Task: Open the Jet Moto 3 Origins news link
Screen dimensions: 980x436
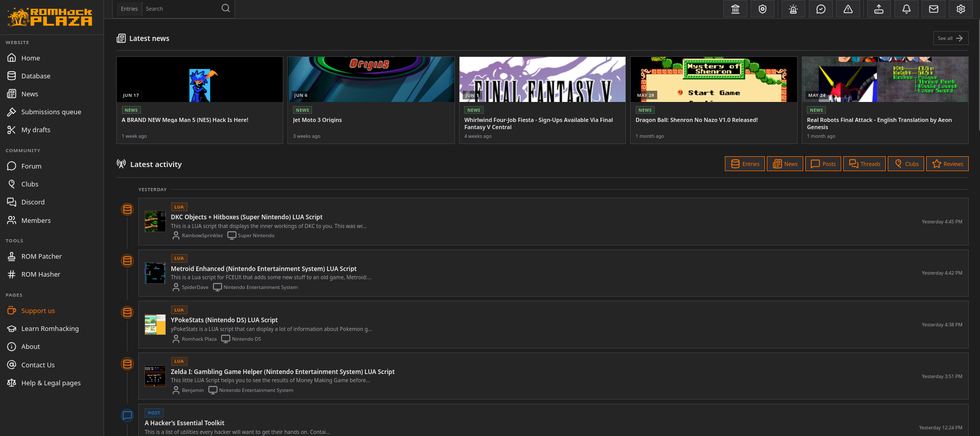Action: tap(317, 120)
